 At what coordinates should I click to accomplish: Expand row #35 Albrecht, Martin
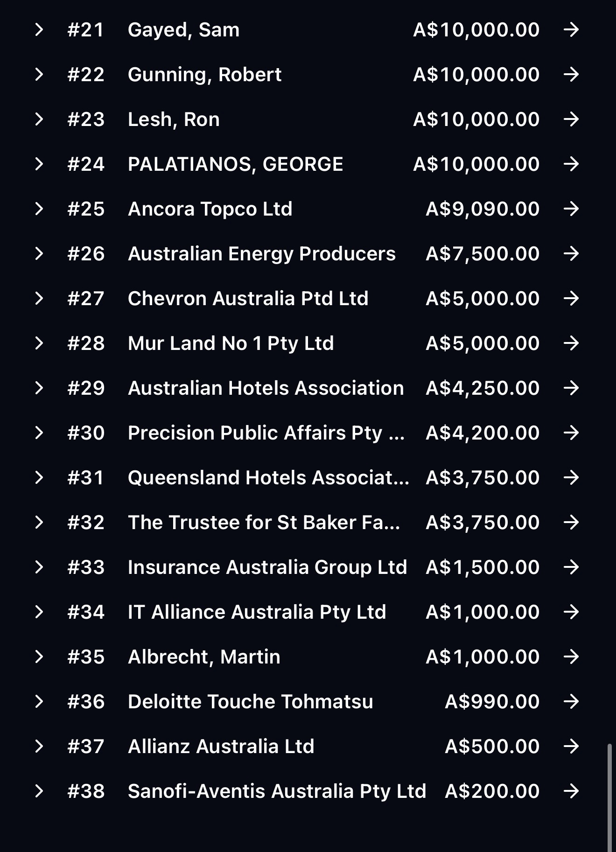click(x=39, y=657)
